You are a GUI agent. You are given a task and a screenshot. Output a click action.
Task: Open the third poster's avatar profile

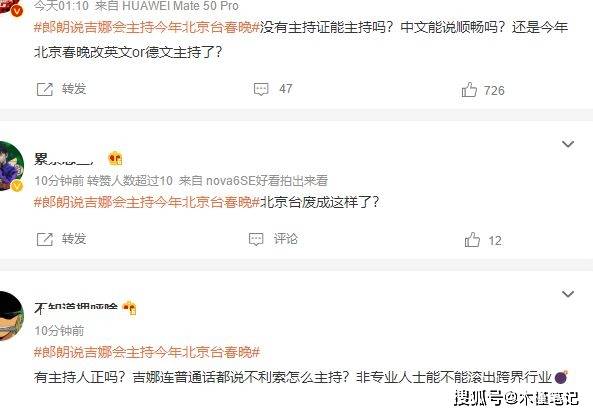11,316
